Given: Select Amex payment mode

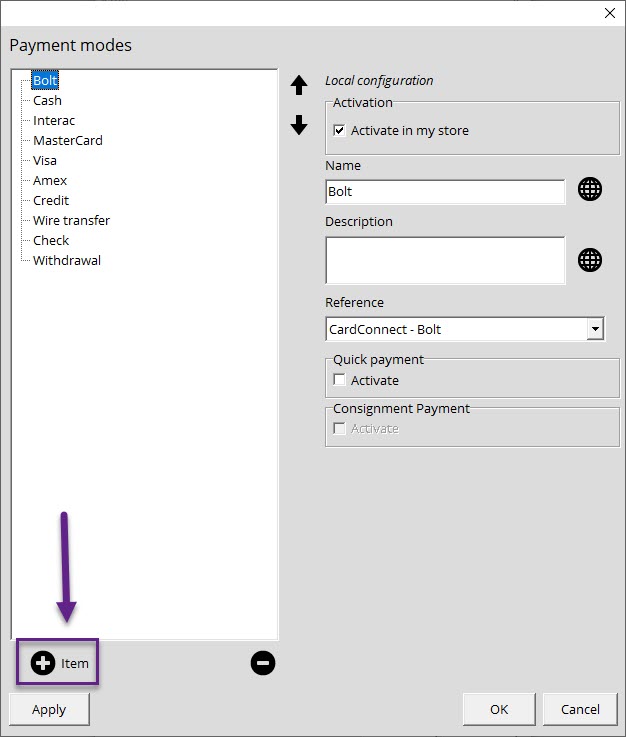Looking at the screenshot, I should [x=50, y=180].
